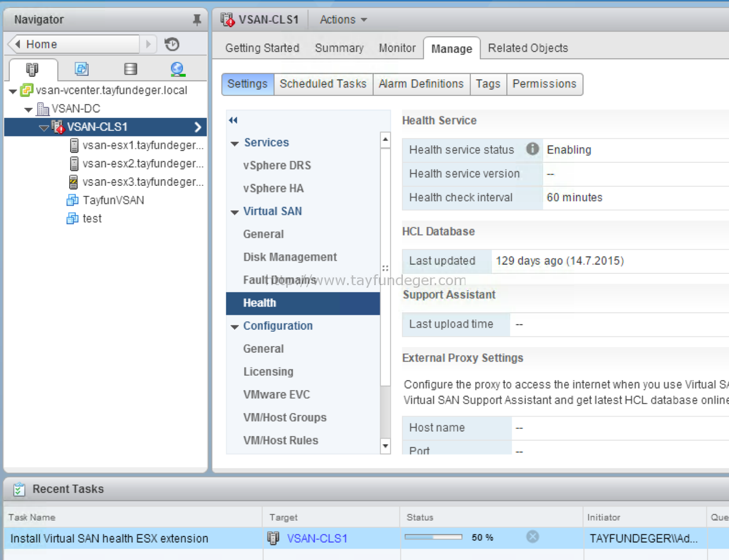Select host vsan-esx1.tayfundeger in tree
729x560 pixels.
(143, 145)
